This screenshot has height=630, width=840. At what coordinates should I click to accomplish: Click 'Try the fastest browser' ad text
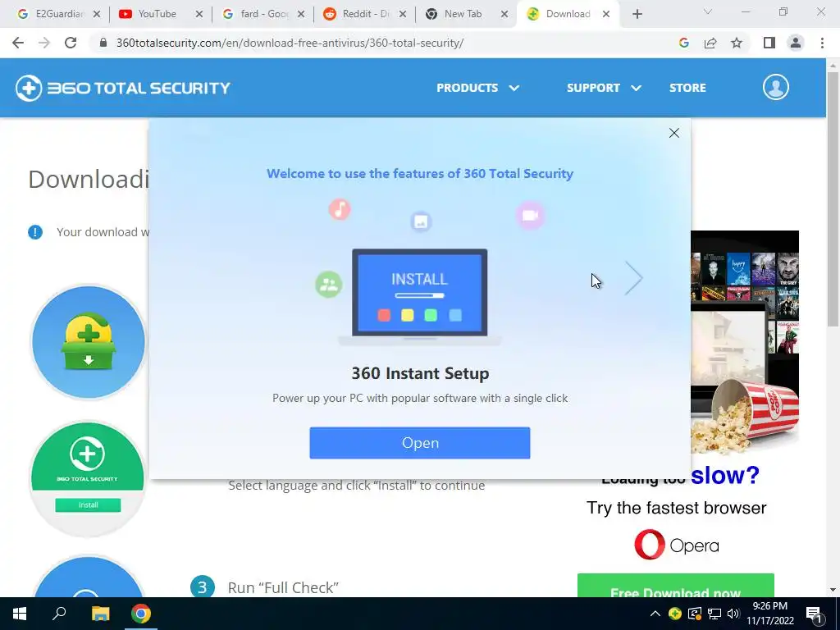pyautogui.click(x=676, y=508)
